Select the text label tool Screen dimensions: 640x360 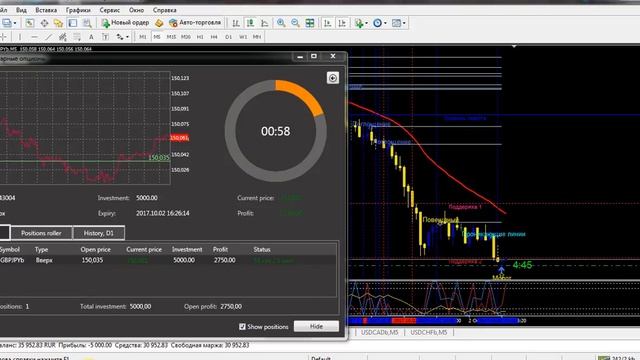point(105,37)
